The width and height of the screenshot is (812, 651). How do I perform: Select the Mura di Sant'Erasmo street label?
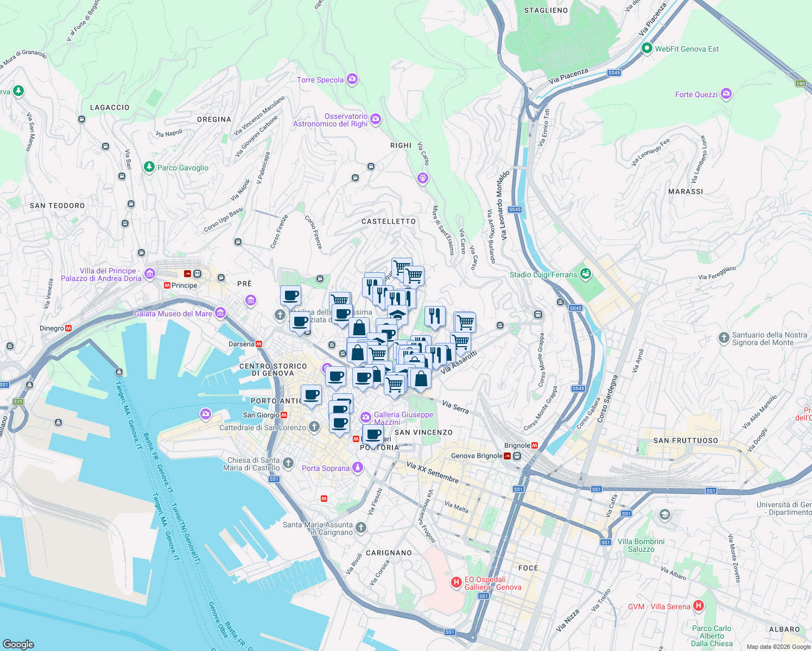443,230
